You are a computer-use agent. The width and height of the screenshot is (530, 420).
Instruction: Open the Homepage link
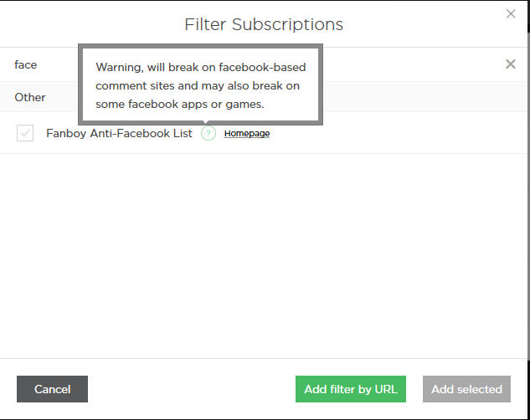(x=247, y=134)
